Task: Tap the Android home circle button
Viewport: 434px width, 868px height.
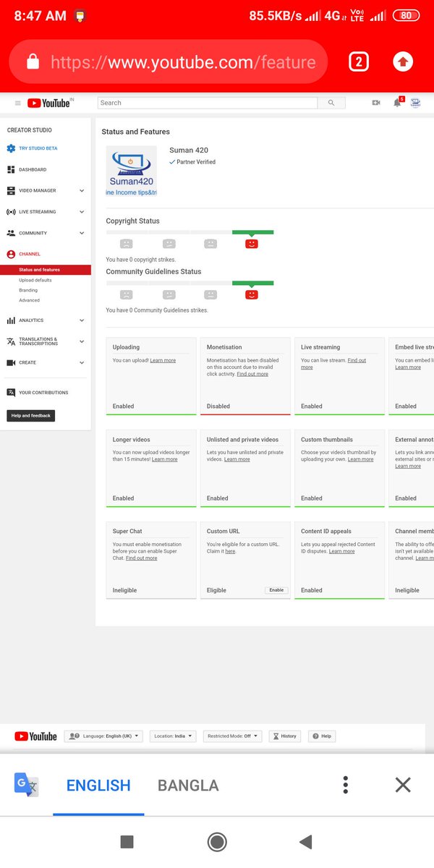Action: (217, 842)
